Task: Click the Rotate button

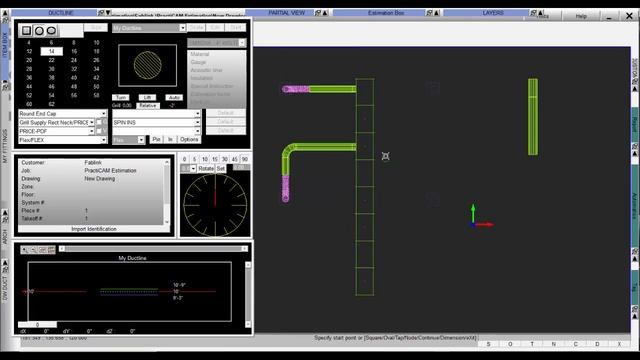Action: (206, 169)
